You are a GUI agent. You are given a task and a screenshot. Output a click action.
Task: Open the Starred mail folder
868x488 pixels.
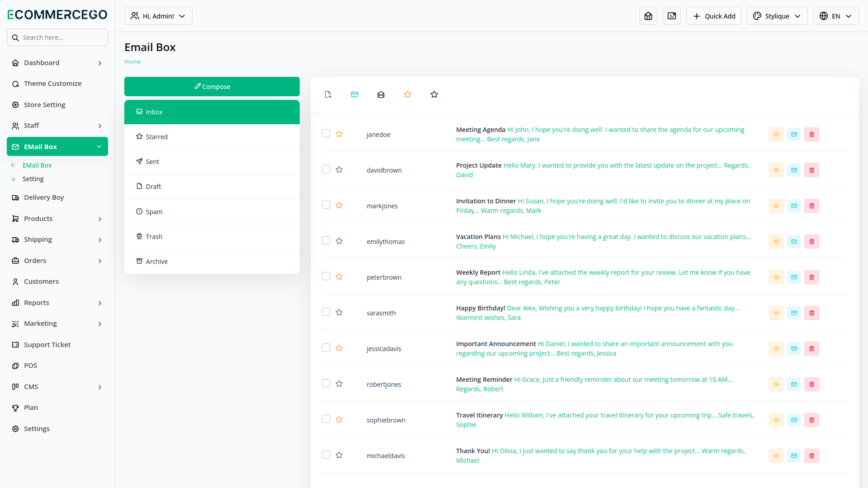(x=212, y=136)
